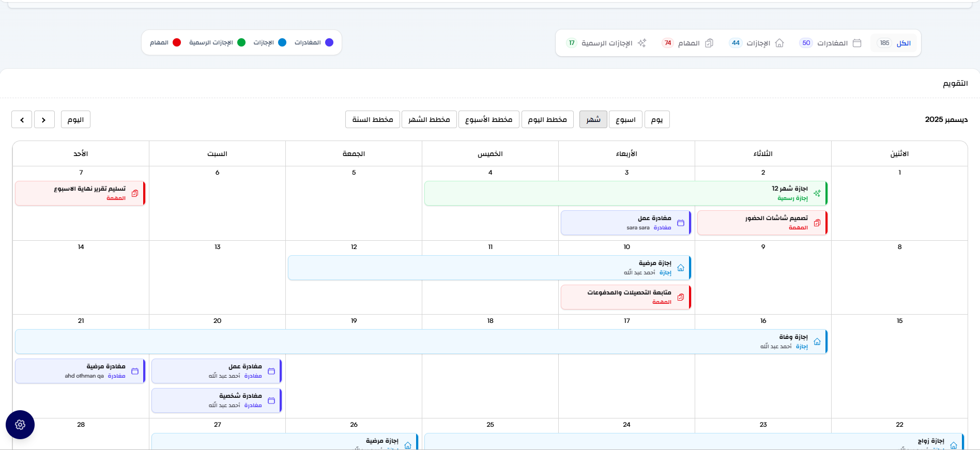Go to the previous month arrow

[44, 119]
